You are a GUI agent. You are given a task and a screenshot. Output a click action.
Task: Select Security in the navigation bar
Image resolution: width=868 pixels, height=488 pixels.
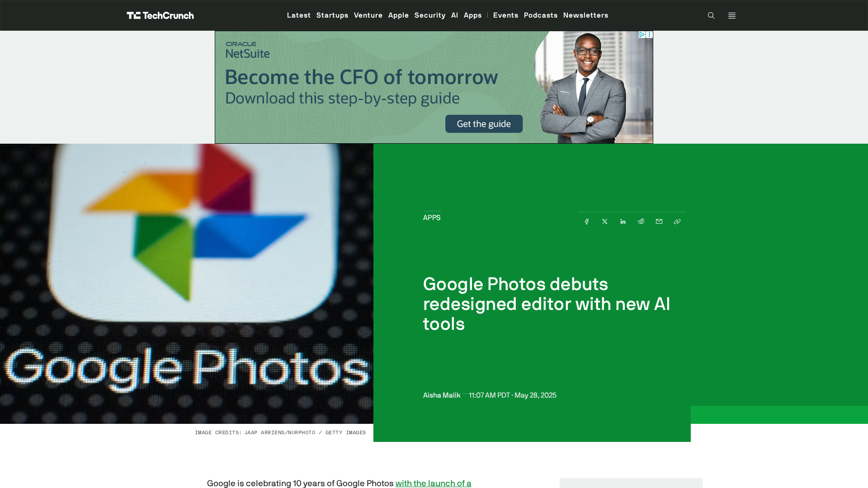tap(430, 15)
